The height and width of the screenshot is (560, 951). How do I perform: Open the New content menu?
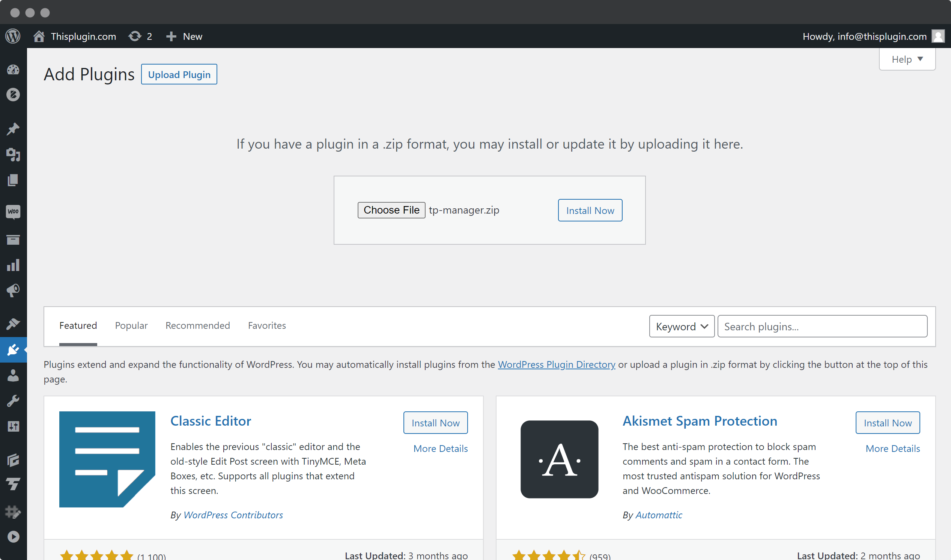(x=184, y=36)
